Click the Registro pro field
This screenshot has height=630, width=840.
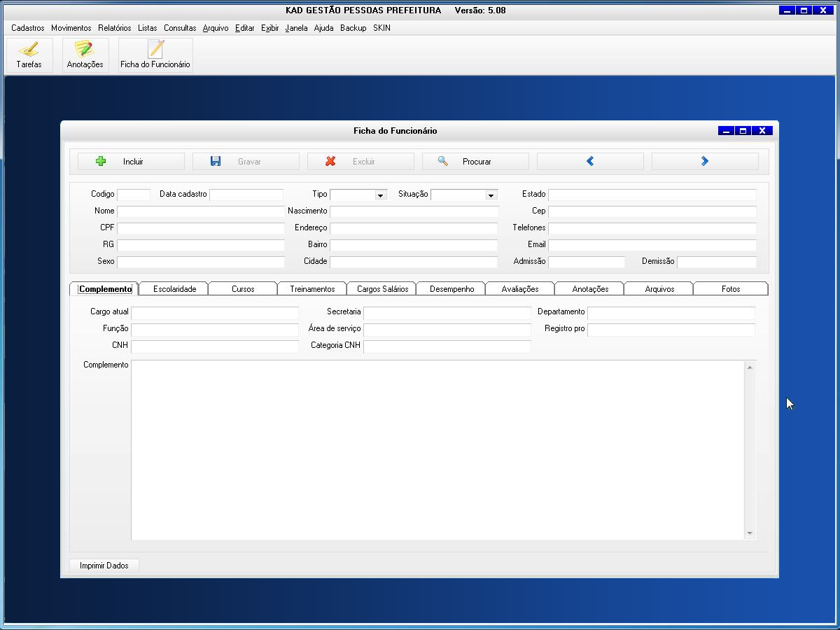671,330
